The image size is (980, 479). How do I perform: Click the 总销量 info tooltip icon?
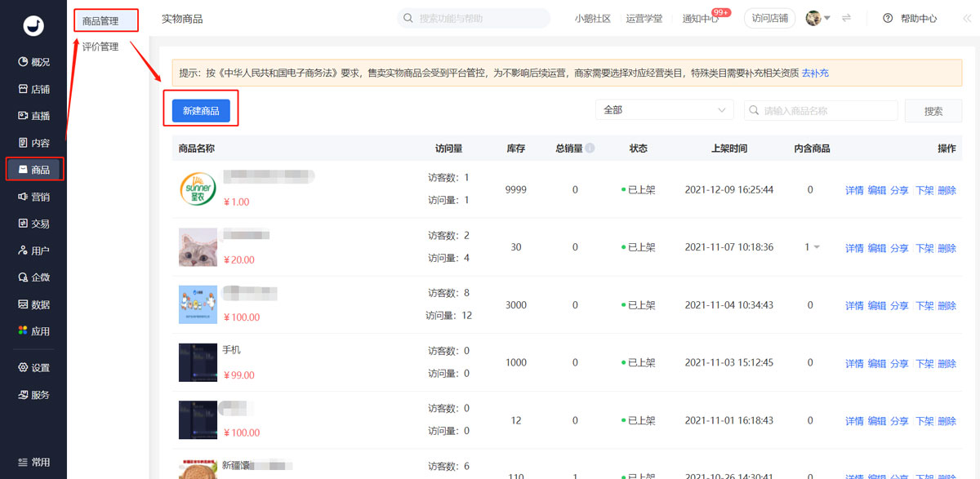coord(590,149)
